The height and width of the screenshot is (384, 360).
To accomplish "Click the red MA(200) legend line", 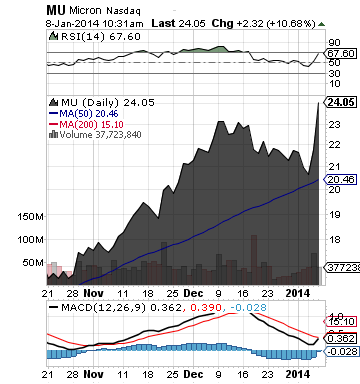I will pos(54,124).
